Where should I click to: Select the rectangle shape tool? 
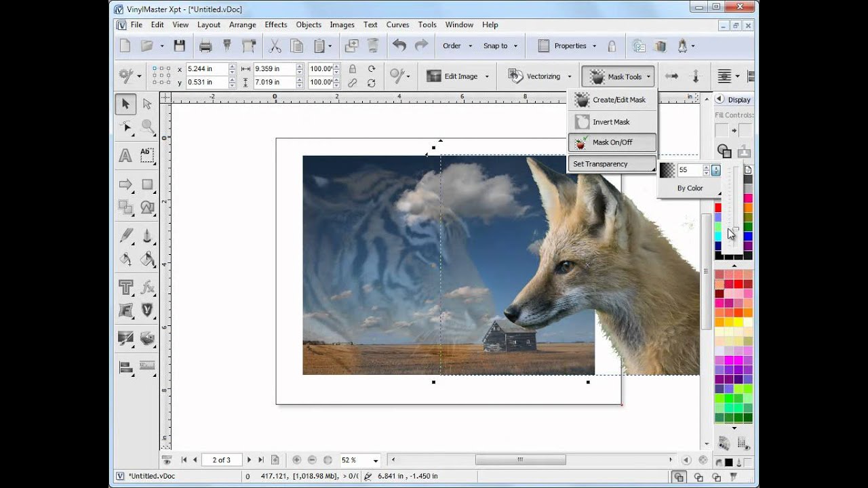click(x=147, y=184)
